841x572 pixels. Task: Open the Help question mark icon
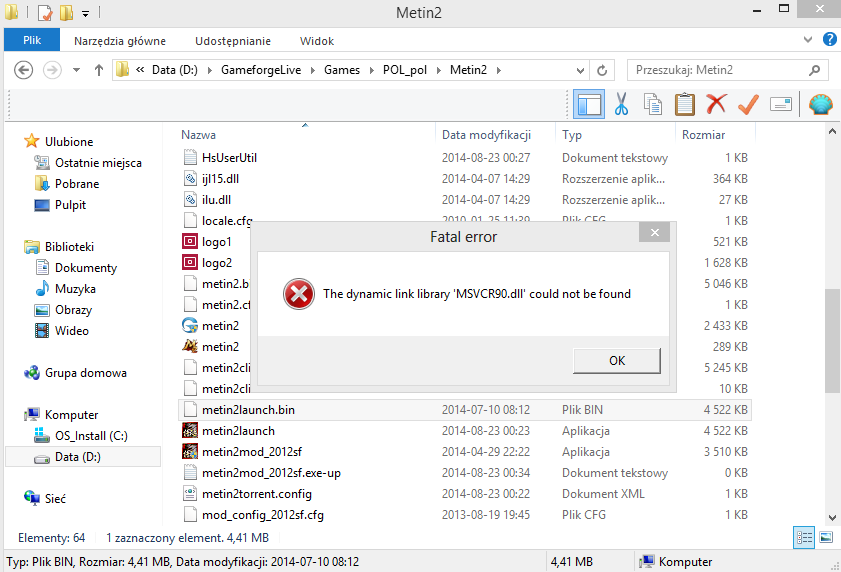830,39
